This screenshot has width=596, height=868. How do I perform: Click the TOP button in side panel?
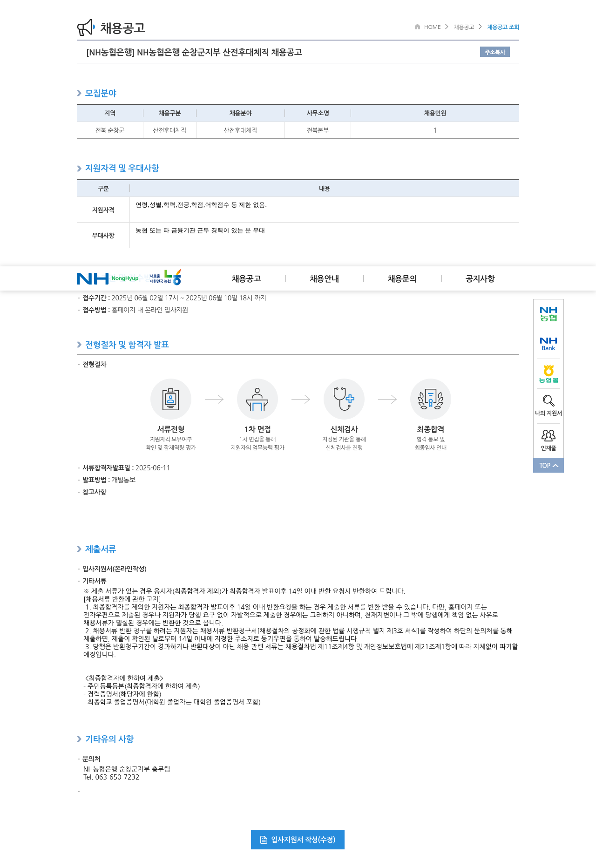549,465
